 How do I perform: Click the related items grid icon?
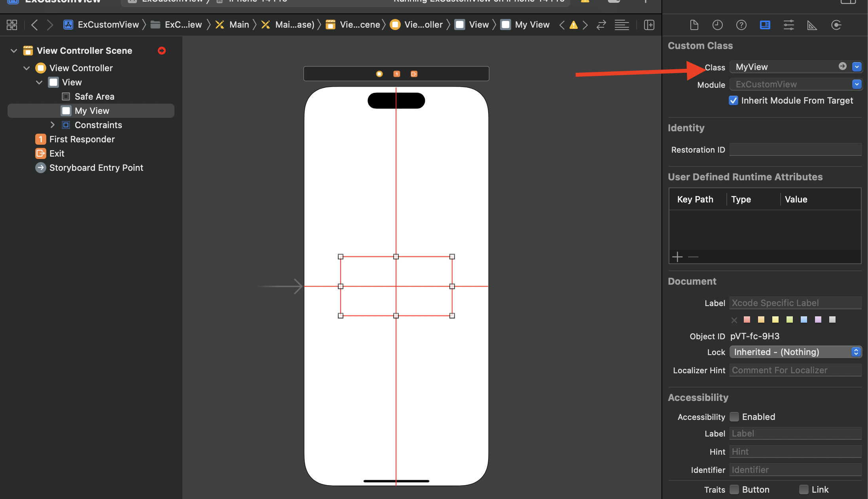point(12,25)
